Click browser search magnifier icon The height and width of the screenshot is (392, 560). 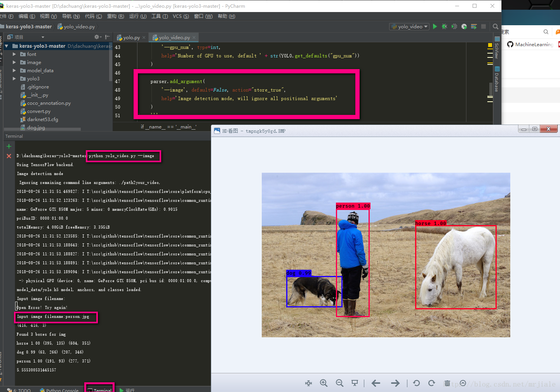[546, 32]
